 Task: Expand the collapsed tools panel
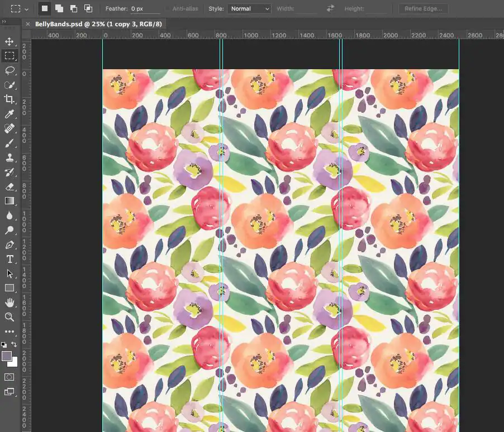pyautogui.click(x=4, y=22)
